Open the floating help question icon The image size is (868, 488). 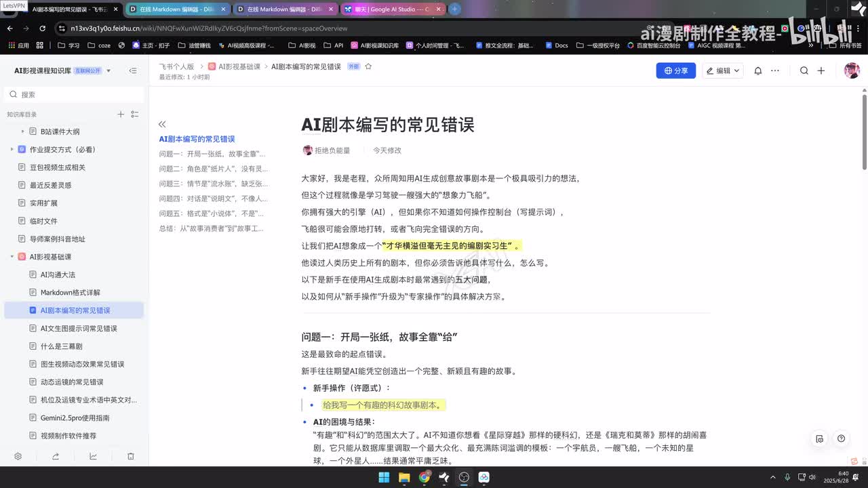(841, 439)
